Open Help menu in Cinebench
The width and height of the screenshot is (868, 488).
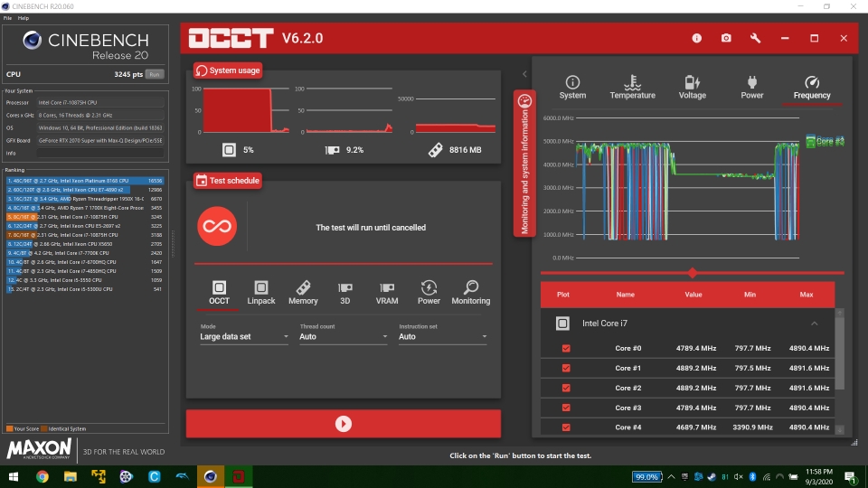pyautogui.click(x=24, y=18)
